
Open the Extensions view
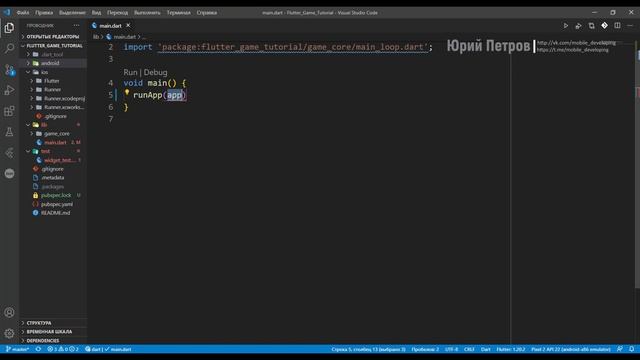coord(9,111)
